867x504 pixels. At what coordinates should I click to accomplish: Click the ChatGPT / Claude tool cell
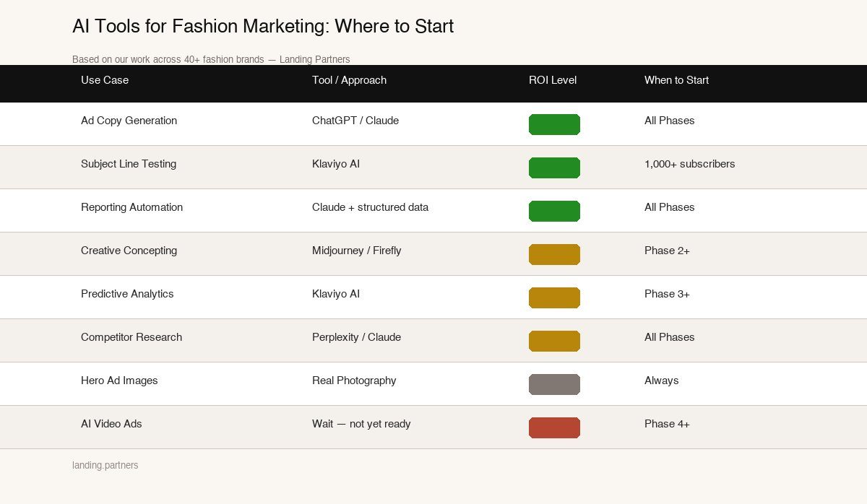click(x=355, y=121)
